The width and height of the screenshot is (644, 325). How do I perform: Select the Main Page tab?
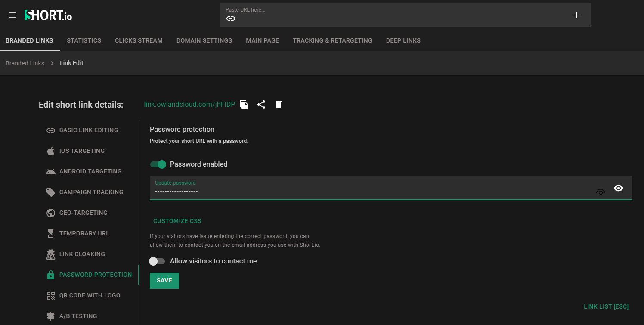coord(263,40)
